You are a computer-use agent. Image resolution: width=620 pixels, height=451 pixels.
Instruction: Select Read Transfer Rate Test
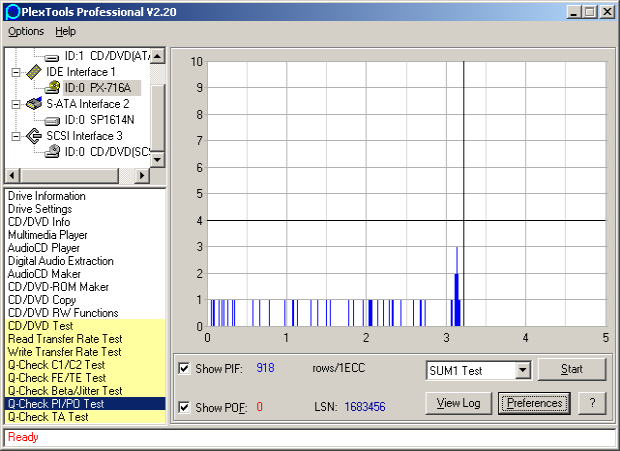coord(85,339)
